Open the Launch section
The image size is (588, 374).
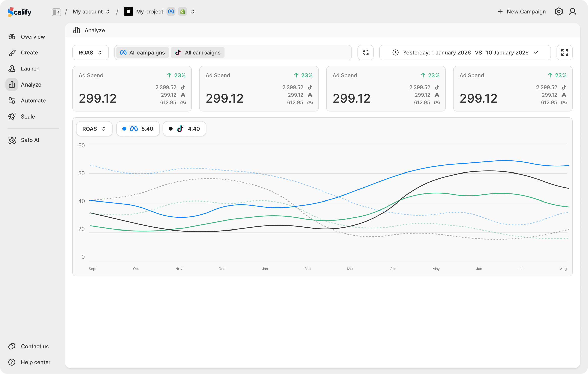click(x=30, y=69)
